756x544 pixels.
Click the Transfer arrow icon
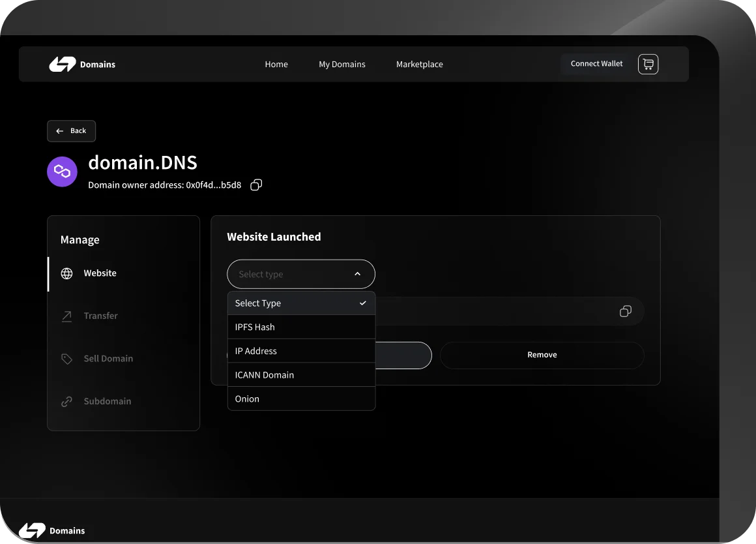(x=66, y=316)
